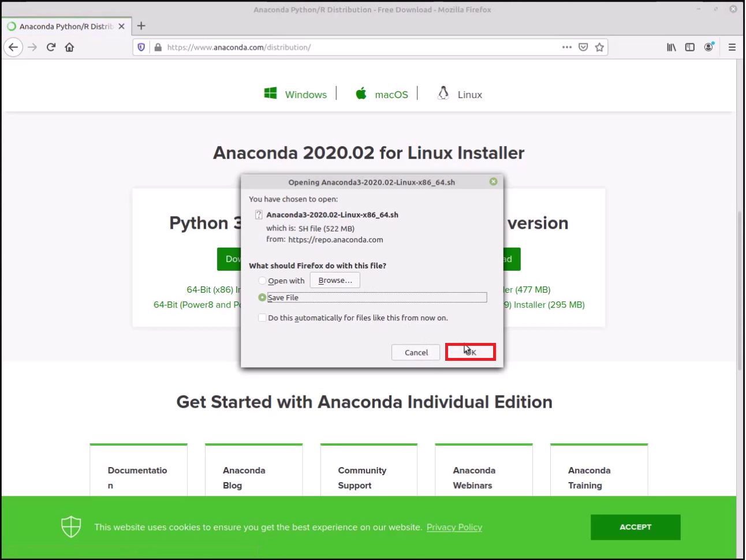Open the tracking protection shield icon
The image size is (746, 560).
pyautogui.click(x=141, y=47)
